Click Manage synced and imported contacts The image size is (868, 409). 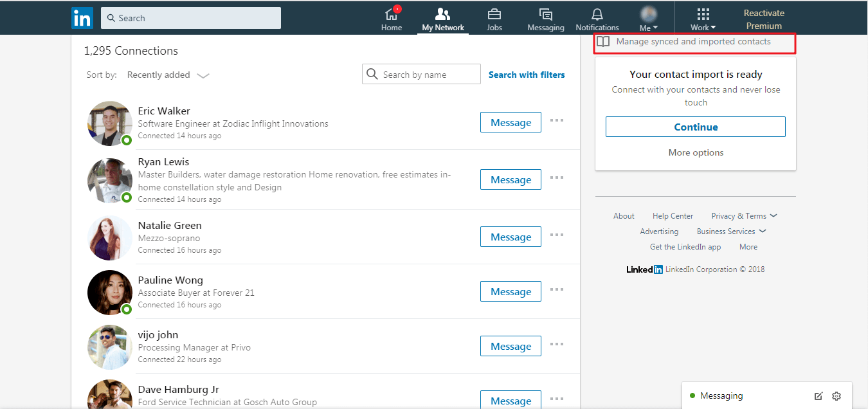tap(693, 42)
